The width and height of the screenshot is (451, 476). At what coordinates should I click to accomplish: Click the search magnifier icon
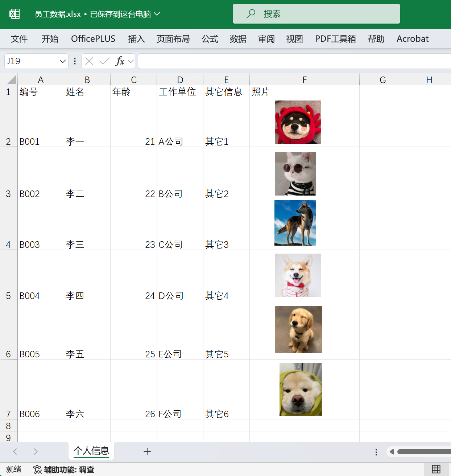[251, 14]
